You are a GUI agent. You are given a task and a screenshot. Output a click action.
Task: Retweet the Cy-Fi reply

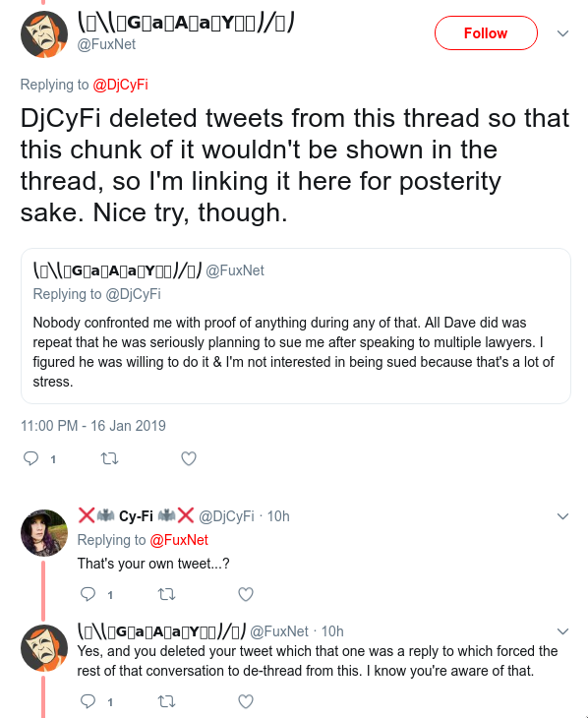coord(167,594)
